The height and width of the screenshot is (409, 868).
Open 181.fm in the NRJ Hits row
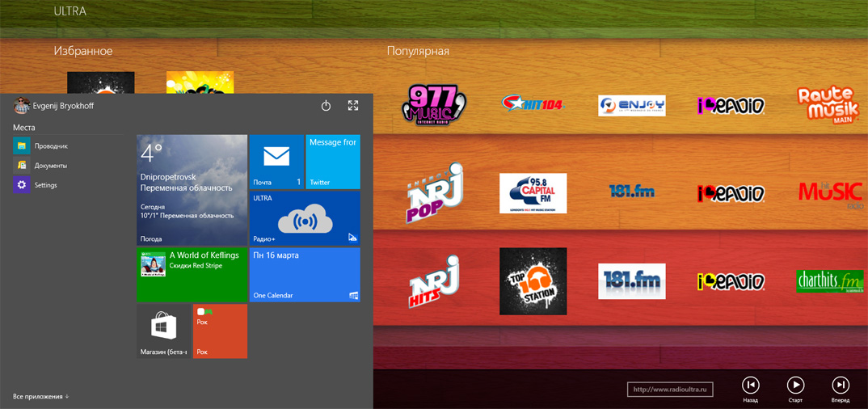click(x=632, y=281)
